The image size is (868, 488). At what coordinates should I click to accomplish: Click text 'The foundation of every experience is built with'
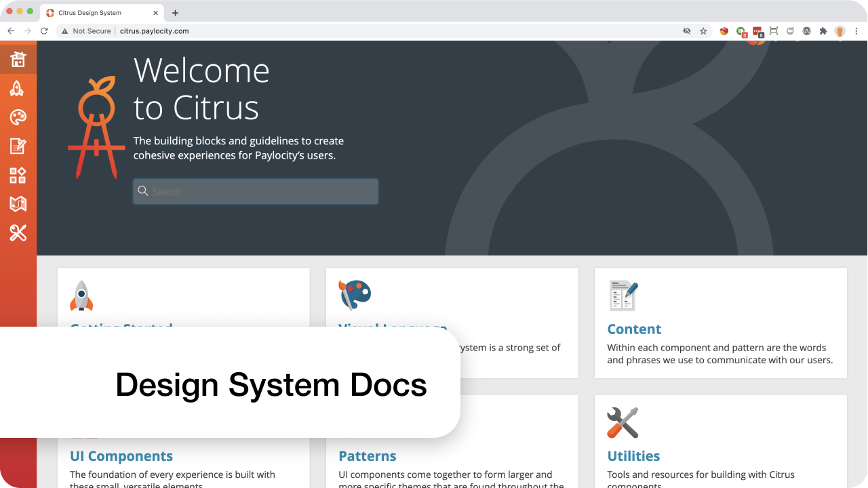click(x=172, y=474)
